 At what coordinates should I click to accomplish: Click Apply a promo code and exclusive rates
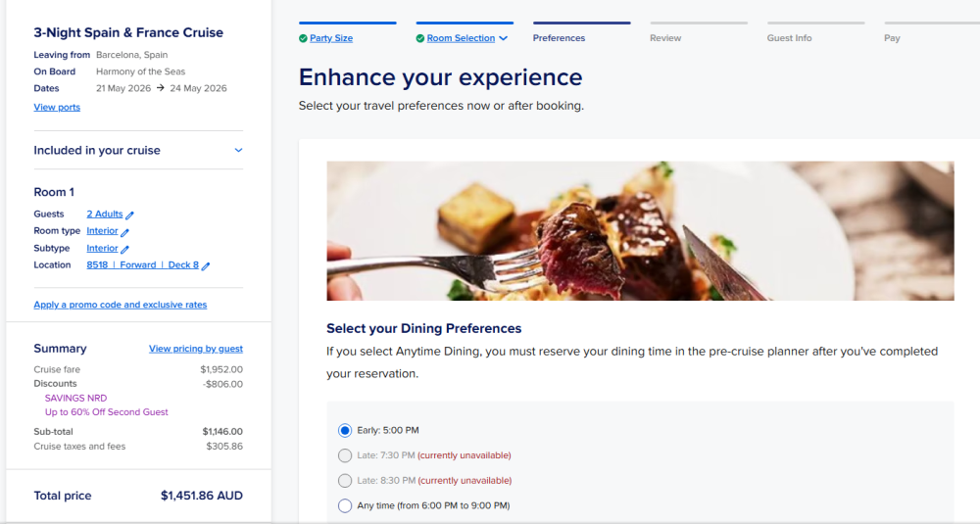pyautogui.click(x=121, y=305)
